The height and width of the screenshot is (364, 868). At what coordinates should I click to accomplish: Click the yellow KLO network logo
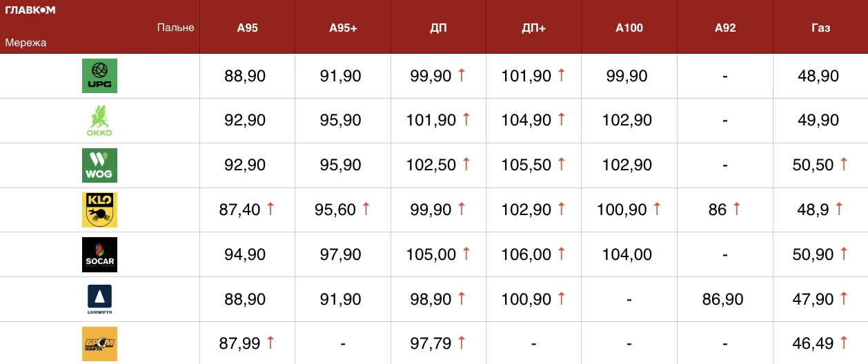click(x=99, y=210)
